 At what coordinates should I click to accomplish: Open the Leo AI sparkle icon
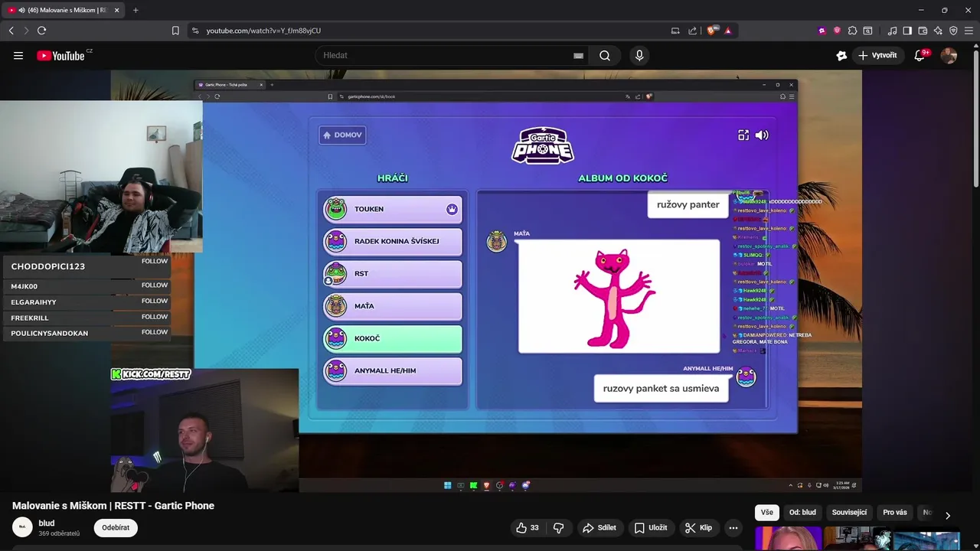pos(938,31)
